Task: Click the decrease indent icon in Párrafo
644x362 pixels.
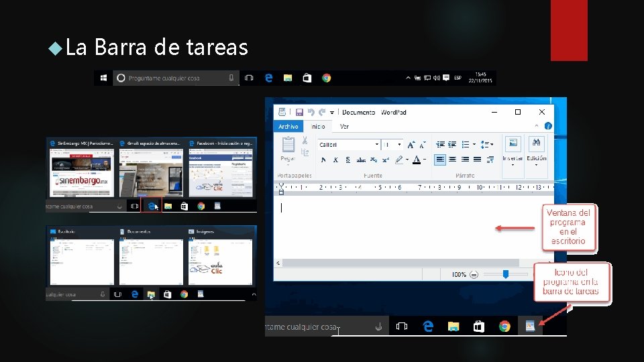Action: click(x=440, y=145)
